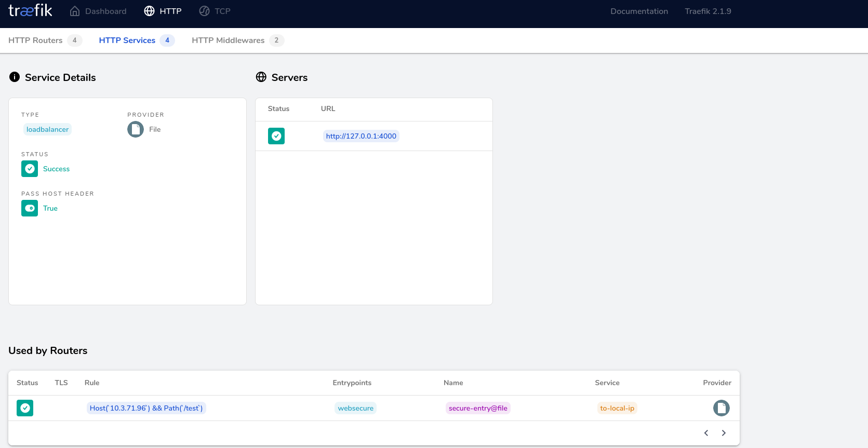
Task: Click the router's file provider icon
Action: (722, 408)
